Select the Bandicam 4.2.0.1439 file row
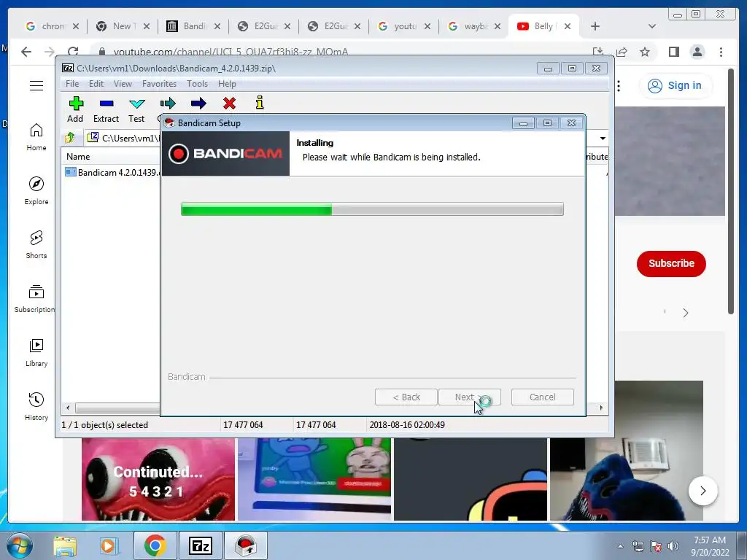This screenshot has width=747, height=560. tap(112, 172)
